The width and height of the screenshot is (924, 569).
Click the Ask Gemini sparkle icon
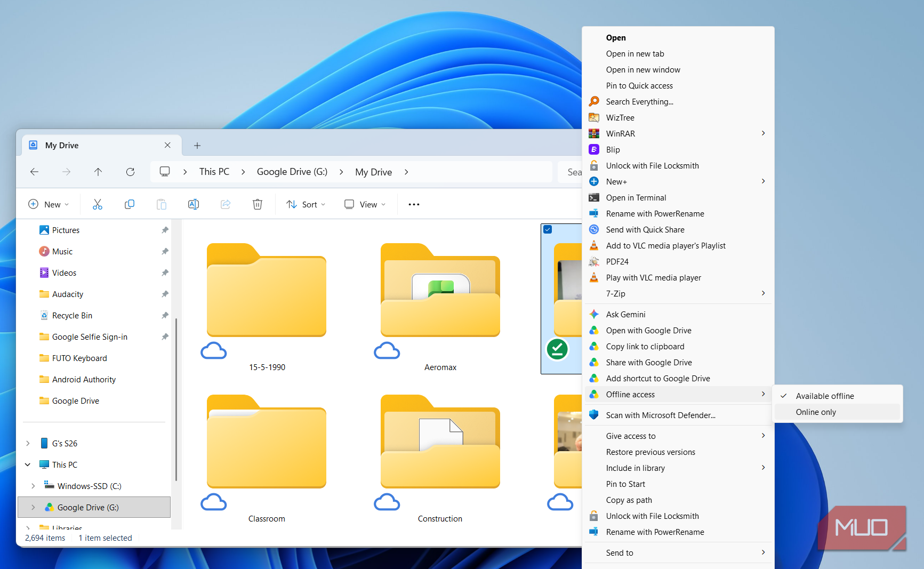click(594, 314)
